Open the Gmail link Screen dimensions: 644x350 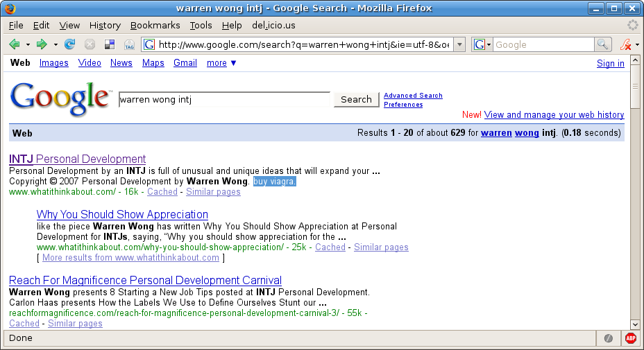coord(185,63)
